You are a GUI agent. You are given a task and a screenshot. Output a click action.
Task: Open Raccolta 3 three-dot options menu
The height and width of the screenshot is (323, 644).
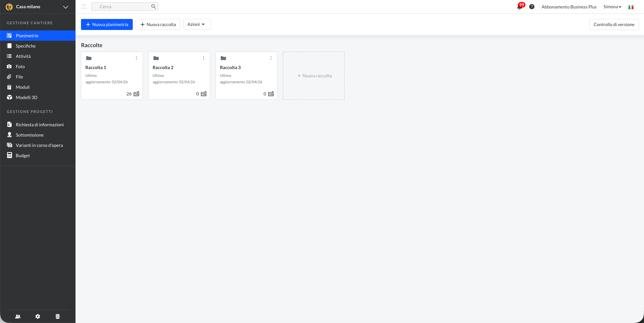point(271,58)
